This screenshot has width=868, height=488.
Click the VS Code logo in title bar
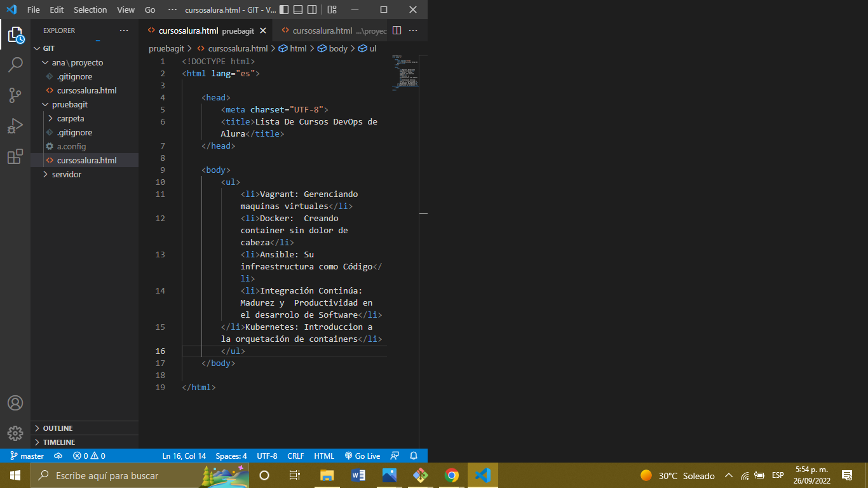[x=11, y=10]
